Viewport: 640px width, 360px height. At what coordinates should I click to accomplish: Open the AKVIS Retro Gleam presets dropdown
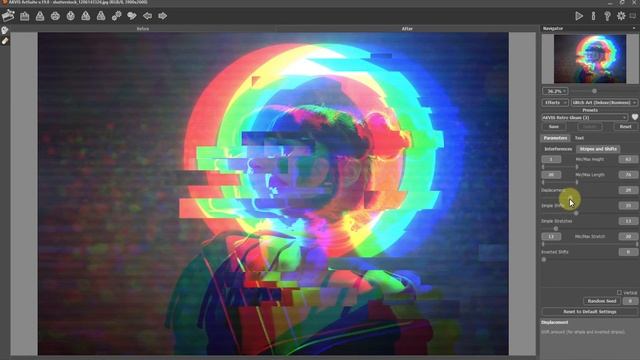click(x=584, y=118)
